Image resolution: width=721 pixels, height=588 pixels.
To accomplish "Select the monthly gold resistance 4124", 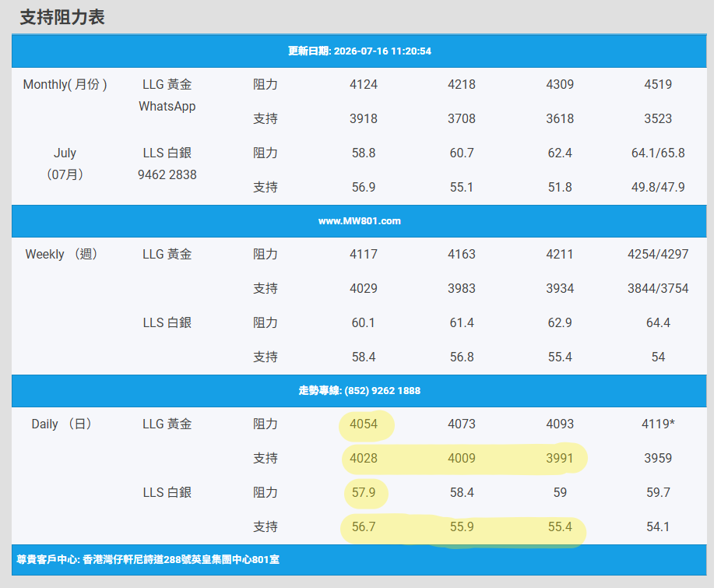I will coord(364,84).
